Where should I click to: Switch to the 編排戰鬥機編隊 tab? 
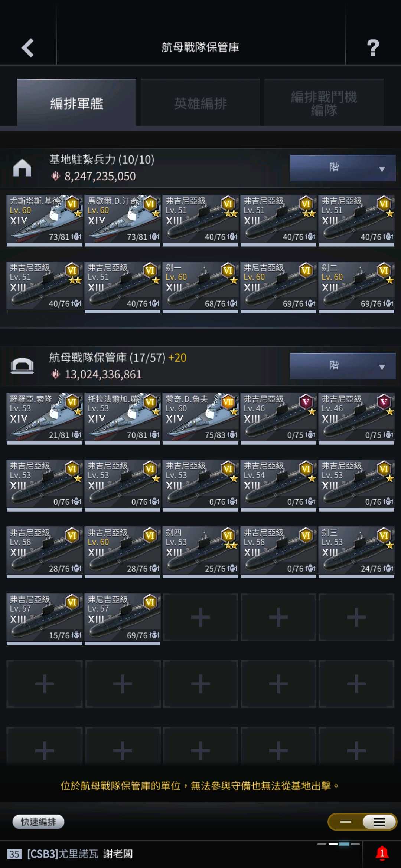click(324, 103)
